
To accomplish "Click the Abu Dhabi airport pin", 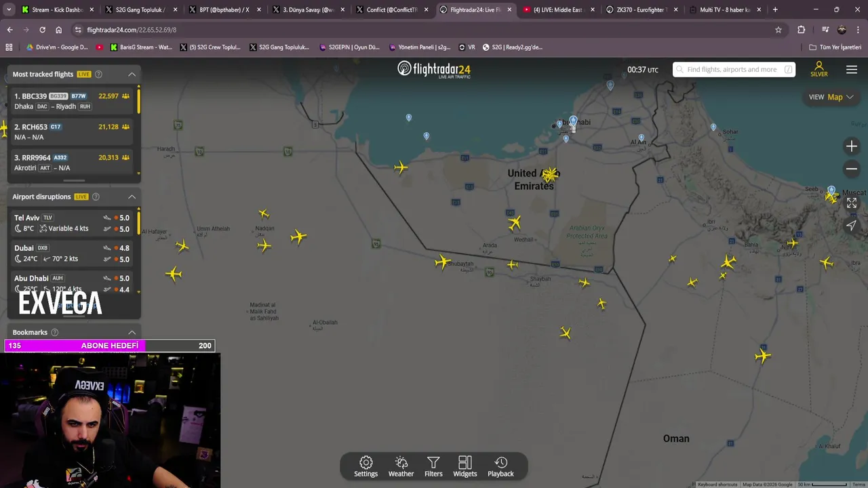I will 573,121.
